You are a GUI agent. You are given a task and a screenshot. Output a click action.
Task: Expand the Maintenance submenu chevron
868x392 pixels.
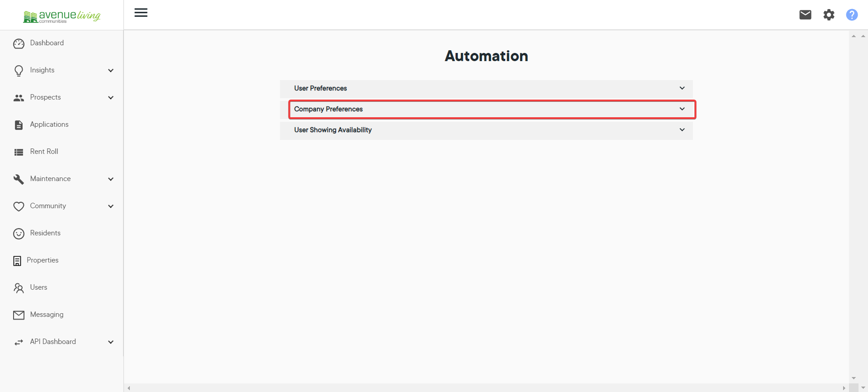click(x=111, y=179)
